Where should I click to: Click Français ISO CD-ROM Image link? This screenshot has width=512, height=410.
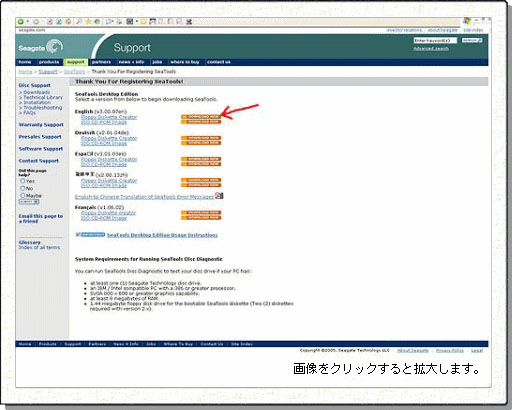[x=104, y=218]
